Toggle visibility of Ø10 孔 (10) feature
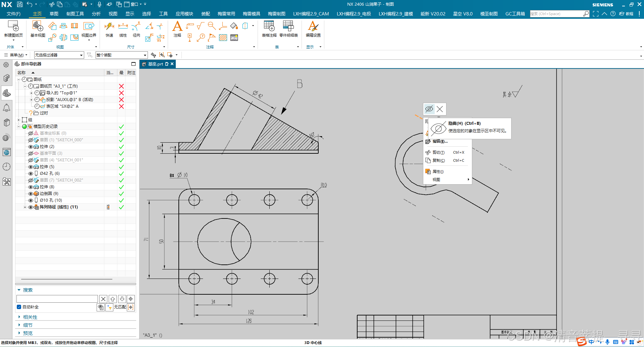The image size is (644, 347). tap(31, 200)
